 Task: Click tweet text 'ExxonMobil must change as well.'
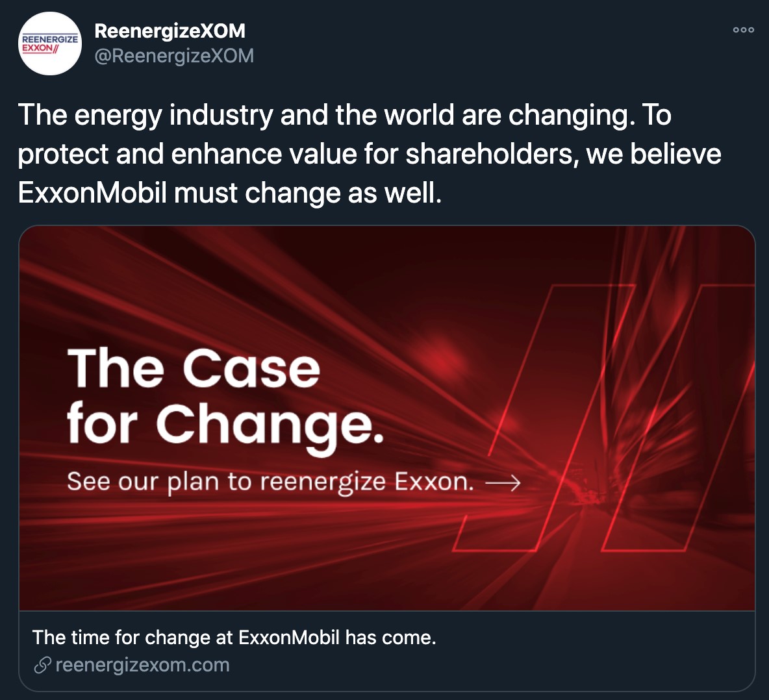pyautogui.click(x=230, y=193)
